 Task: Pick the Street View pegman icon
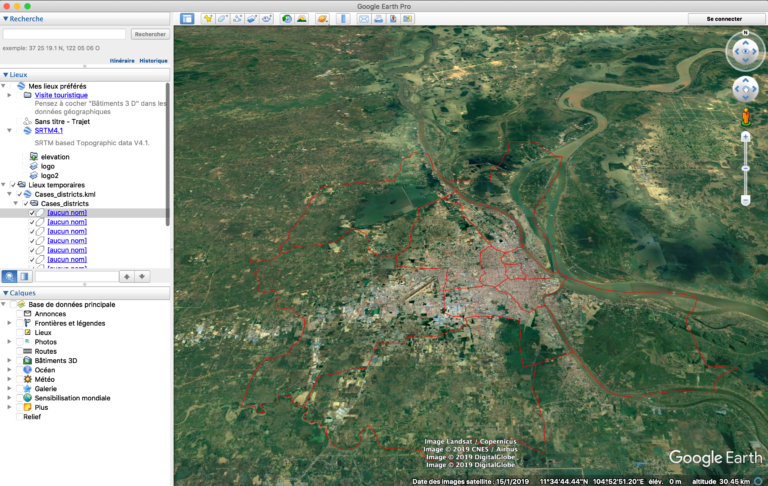(x=745, y=117)
